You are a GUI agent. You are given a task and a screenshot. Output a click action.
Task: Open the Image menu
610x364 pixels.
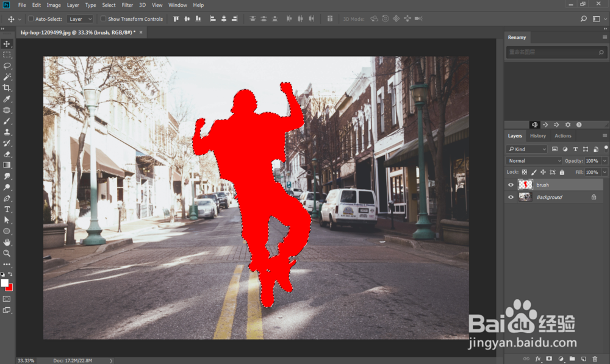54,5
